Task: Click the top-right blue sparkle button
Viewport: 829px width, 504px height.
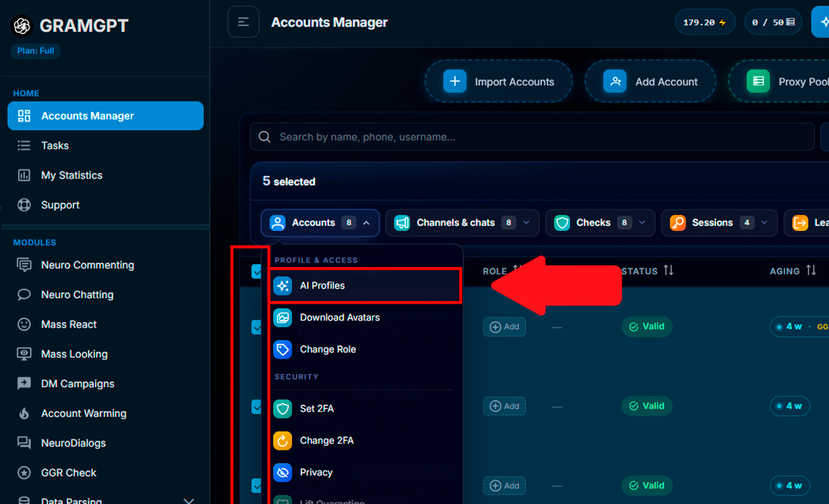Action: [821, 22]
